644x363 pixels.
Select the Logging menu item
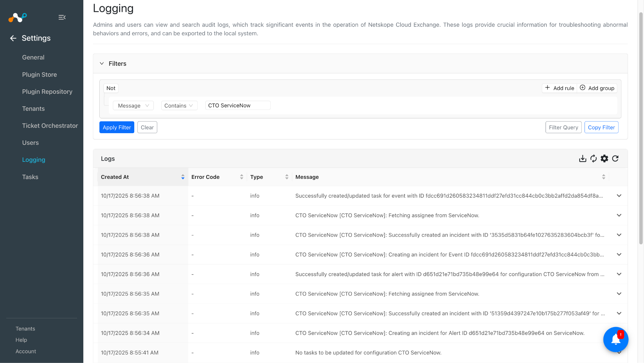(34, 160)
